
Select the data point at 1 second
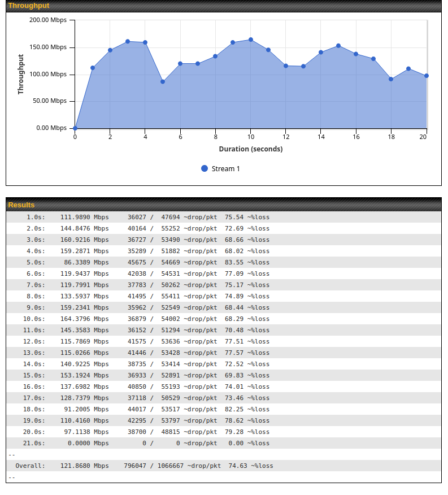[93, 68]
